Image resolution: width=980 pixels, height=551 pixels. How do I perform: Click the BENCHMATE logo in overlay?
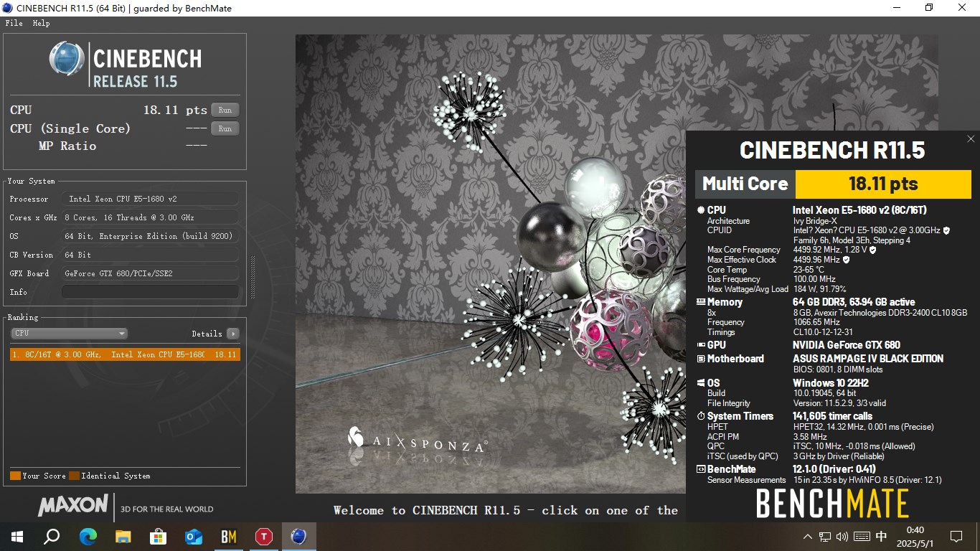point(832,504)
